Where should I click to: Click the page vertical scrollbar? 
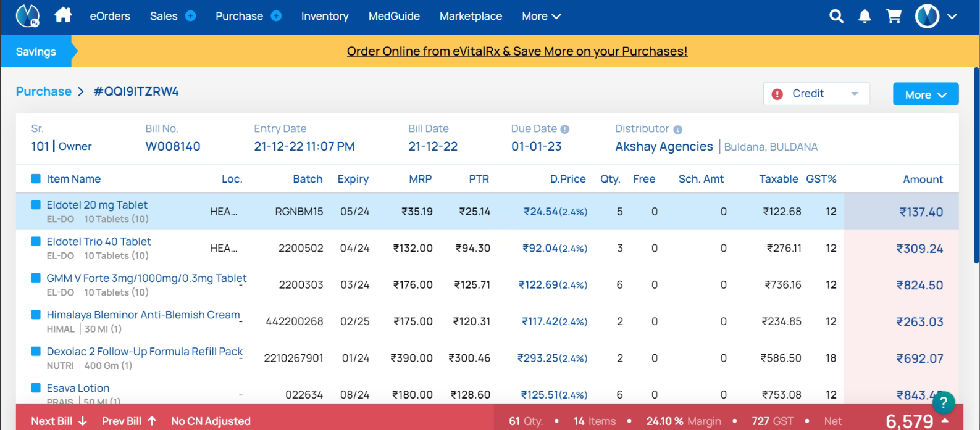pos(976,165)
